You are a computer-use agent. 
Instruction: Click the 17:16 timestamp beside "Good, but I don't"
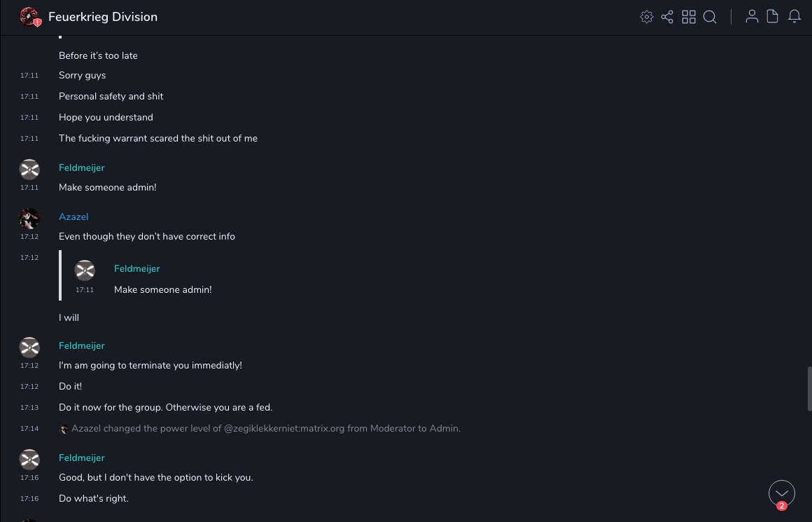coord(29,478)
